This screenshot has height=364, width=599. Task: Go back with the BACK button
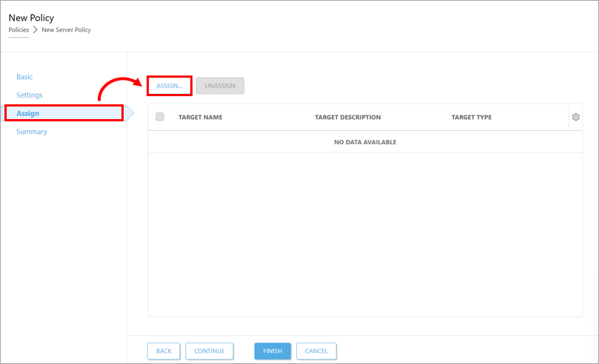pos(164,351)
